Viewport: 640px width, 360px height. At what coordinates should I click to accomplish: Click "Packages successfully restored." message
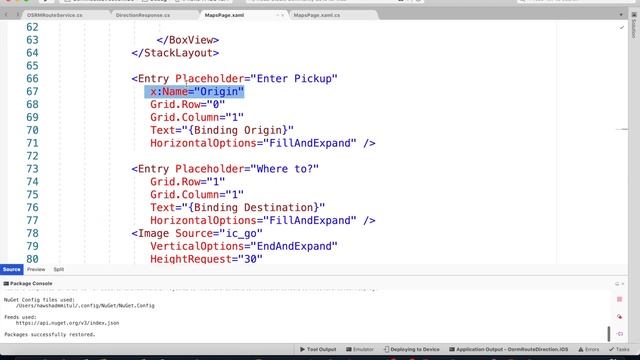tap(49, 334)
